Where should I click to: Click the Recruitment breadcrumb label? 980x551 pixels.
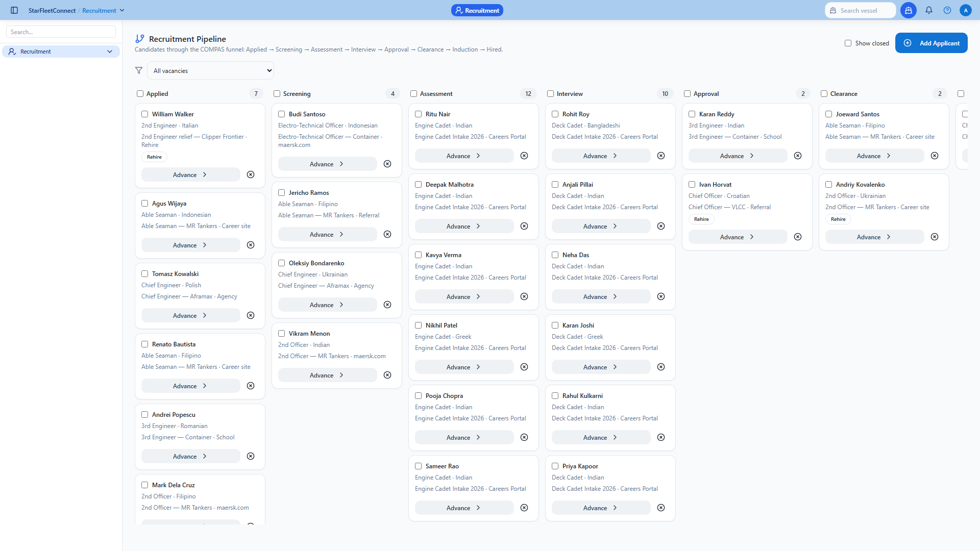99,10
